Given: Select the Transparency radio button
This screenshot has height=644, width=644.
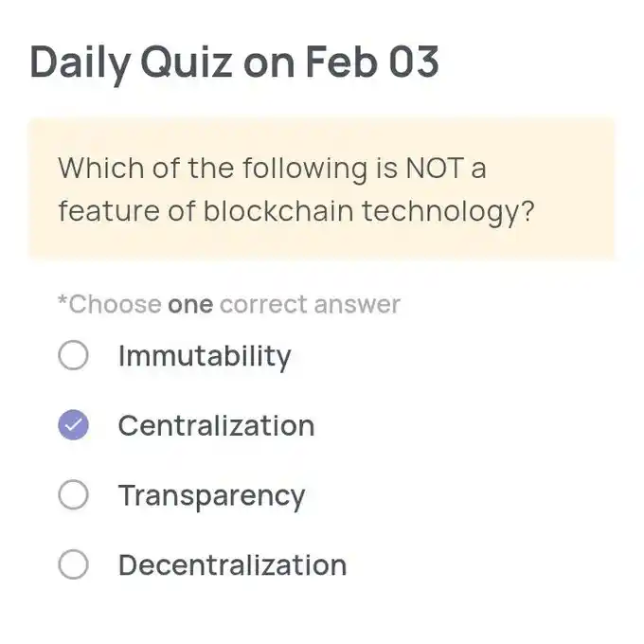Looking at the screenshot, I should click(x=74, y=495).
